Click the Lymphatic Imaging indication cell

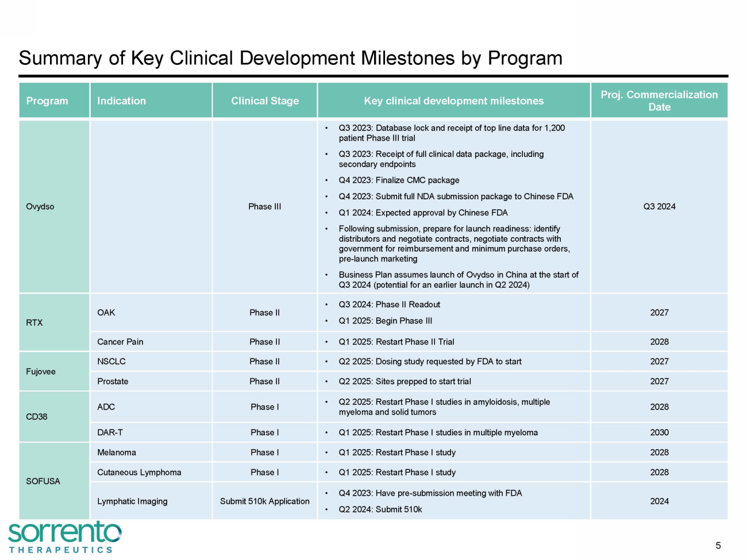pos(132,501)
